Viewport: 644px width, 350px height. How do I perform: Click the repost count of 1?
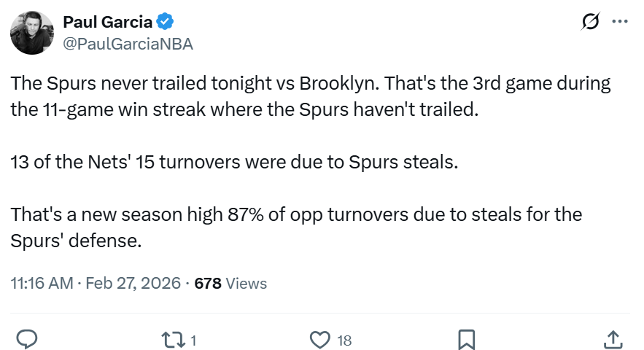click(194, 340)
